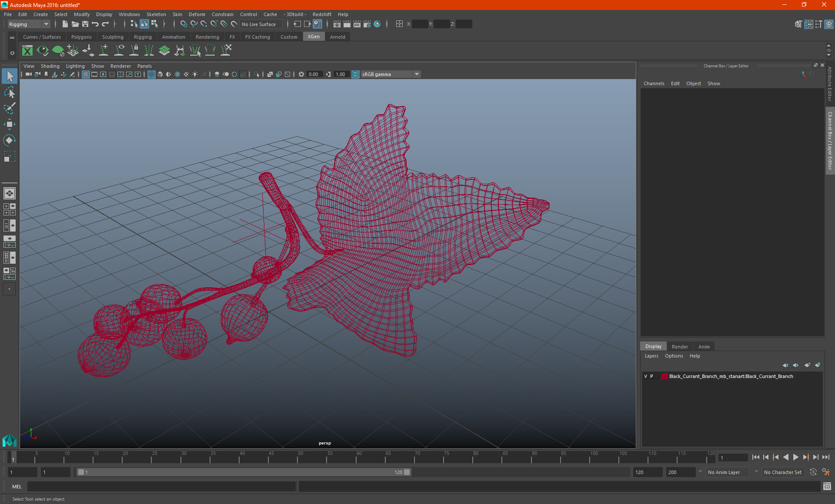Viewport: 835px width, 504px height.
Task: Open the Rigging menu set dropdown
Action: [29, 24]
